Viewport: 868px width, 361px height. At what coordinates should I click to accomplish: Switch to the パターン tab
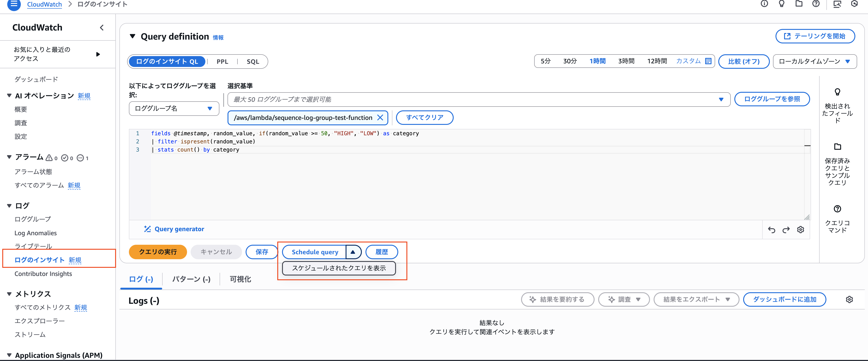pos(191,279)
